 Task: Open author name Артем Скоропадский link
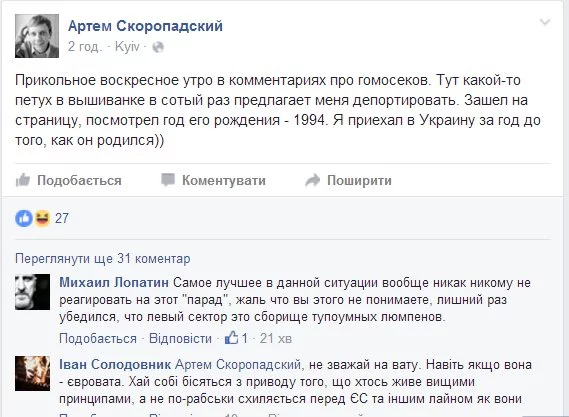(x=145, y=26)
